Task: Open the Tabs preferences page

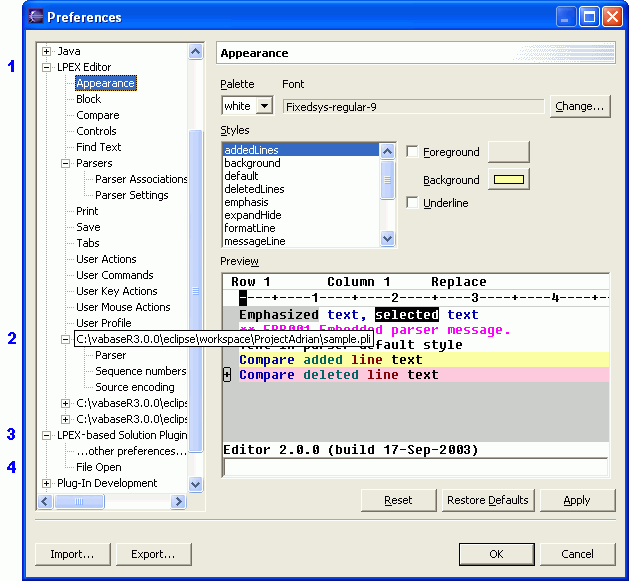Action: 88,243
